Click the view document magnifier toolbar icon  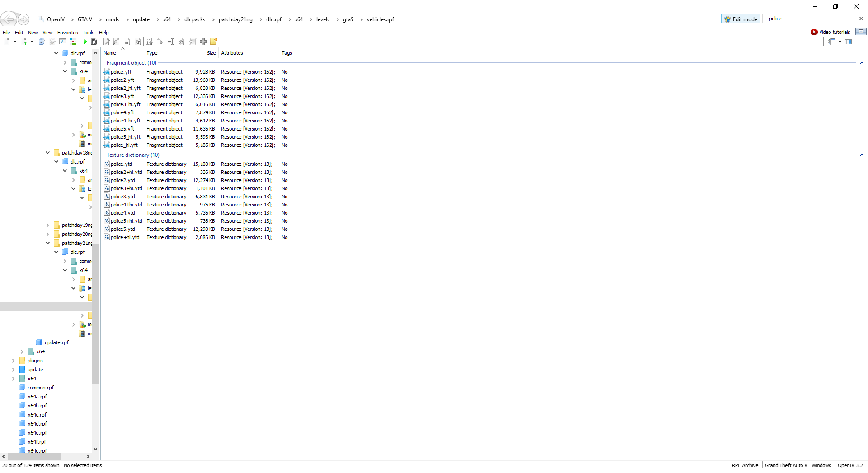[x=116, y=42]
